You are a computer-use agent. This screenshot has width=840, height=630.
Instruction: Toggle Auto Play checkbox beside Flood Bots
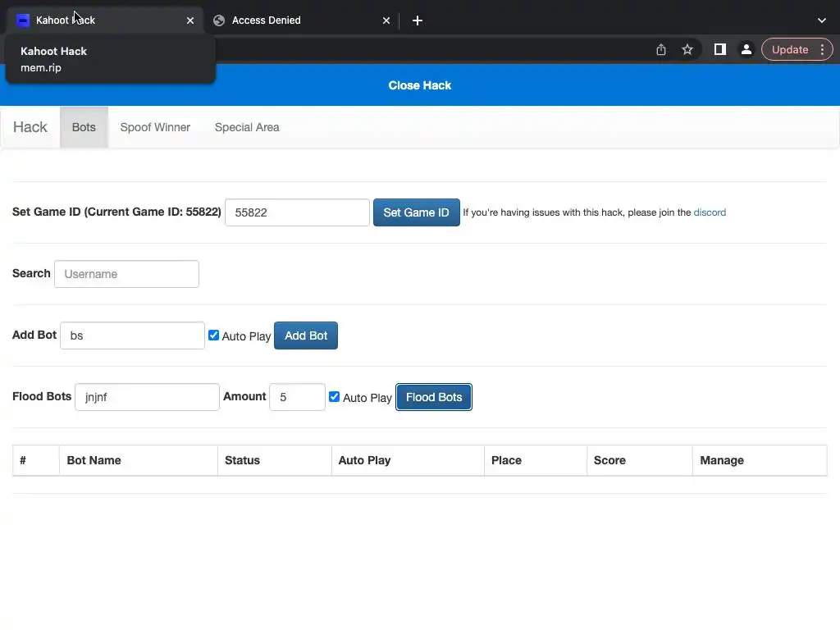coord(335,397)
